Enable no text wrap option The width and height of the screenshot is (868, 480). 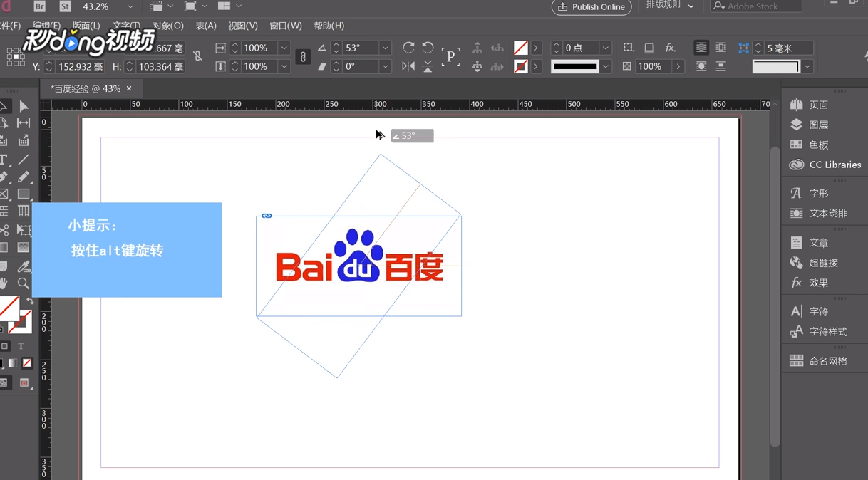coord(701,48)
